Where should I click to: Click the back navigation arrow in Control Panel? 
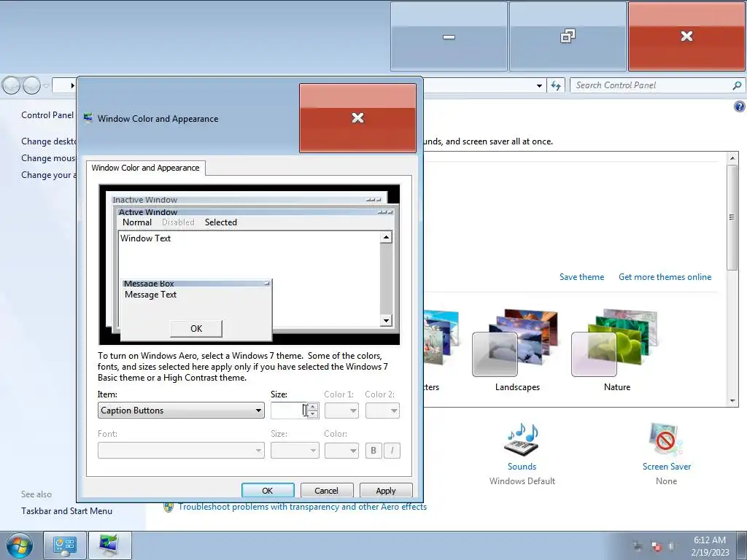[11, 86]
